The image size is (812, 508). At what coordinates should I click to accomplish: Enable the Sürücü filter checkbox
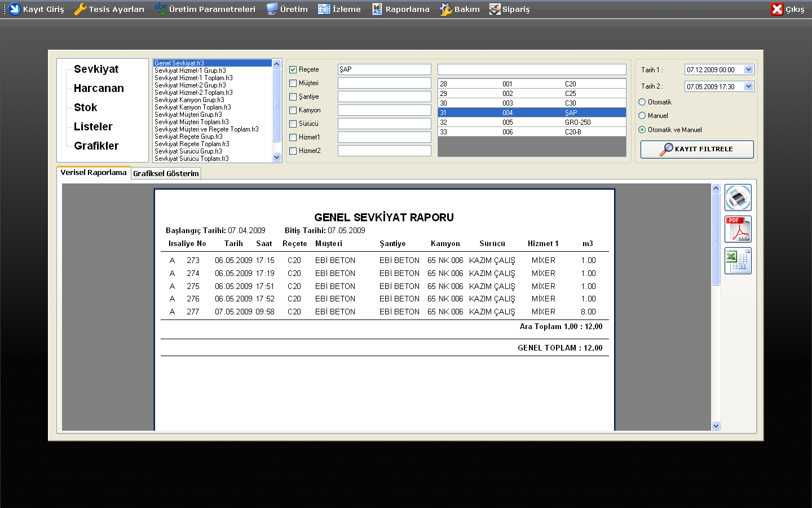293,124
